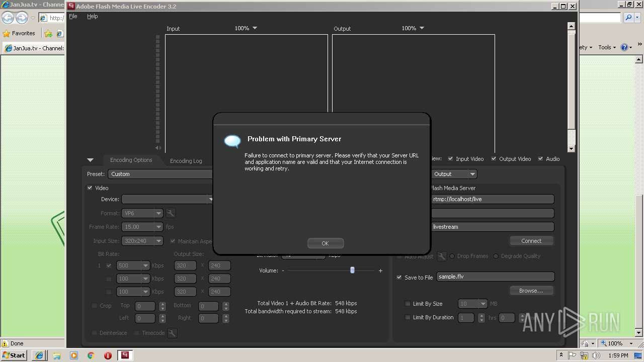Open video format advanced settings wrench
644x362 pixels.
click(171, 213)
